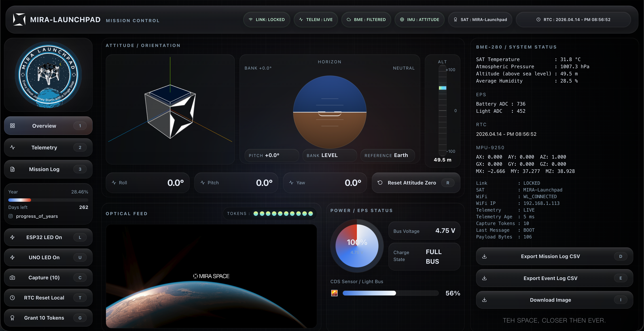
Task: Click Download Image button
Action: [x=555, y=300]
